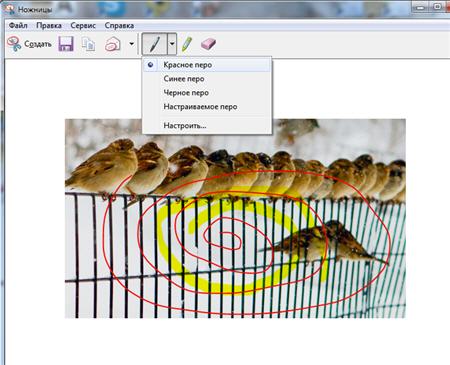Send snip via envelope icon
The image size is (450, 365).
click(x=113, y=44)
